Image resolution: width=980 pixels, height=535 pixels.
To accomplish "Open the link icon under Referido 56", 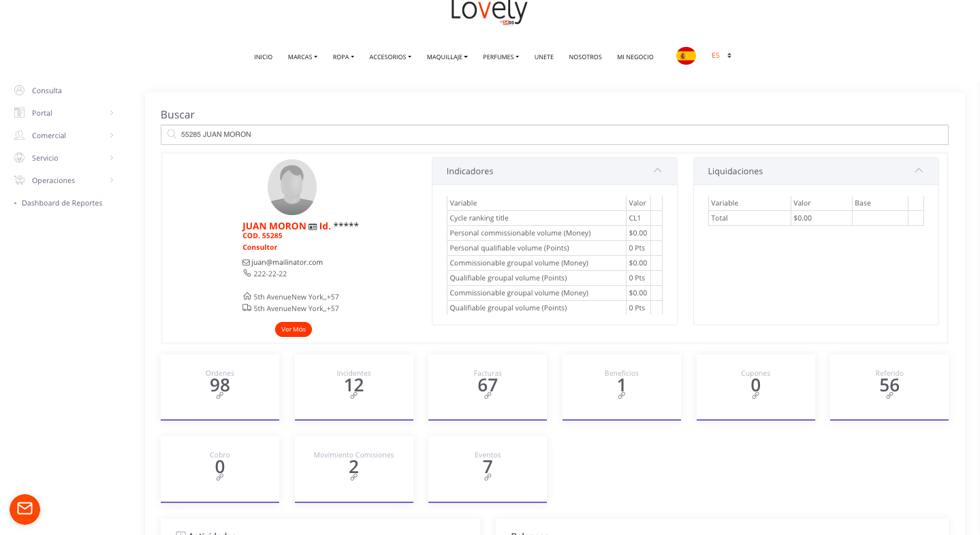I will pyautogui.click(x=889, y=395).
